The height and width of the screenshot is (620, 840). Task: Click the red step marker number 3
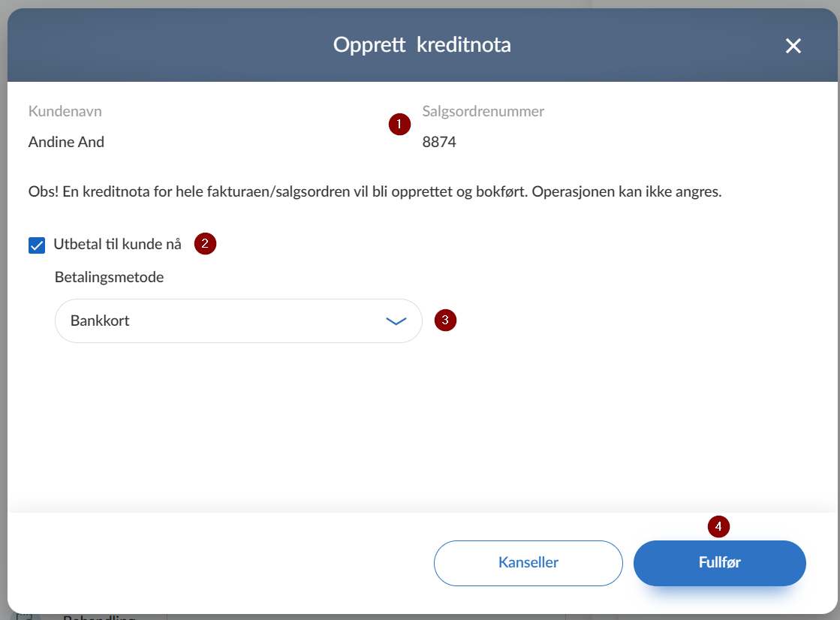[445, 321]
